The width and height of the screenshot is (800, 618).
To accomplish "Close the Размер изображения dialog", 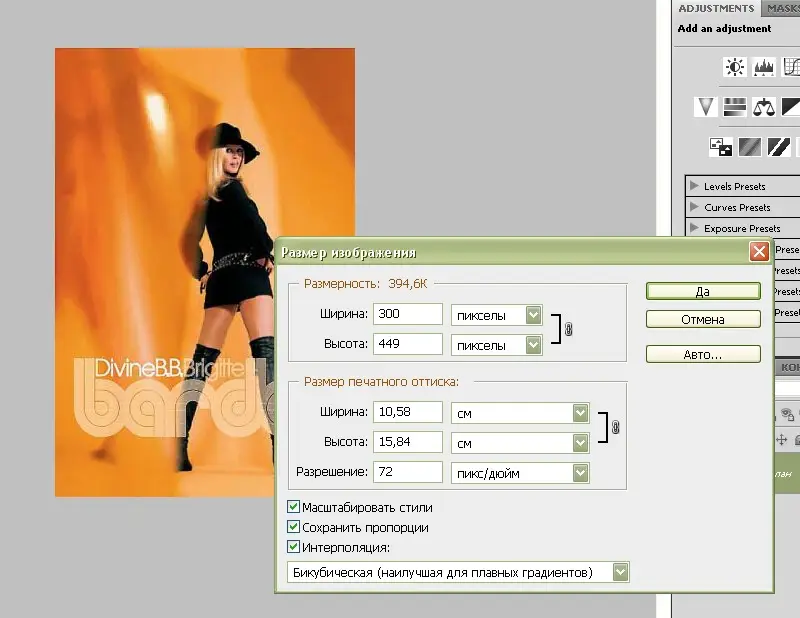I will (x=759, y=252).
